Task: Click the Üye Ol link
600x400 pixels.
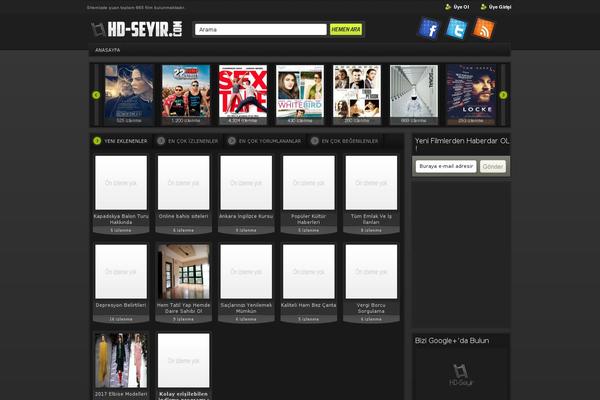Action: [x=457, y=7]
